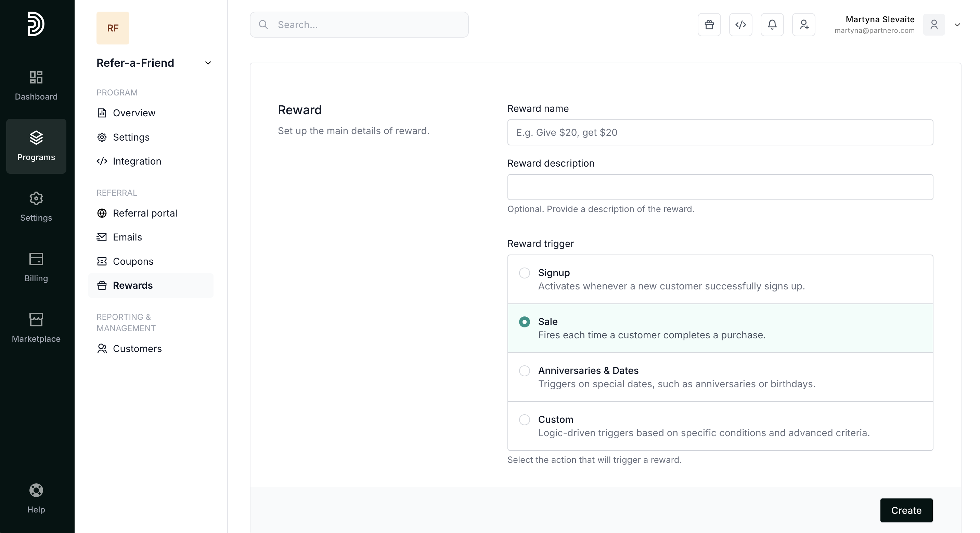Image resolution: width=980 pixels, height=533 pixels.
Task: Go to Billing in the sidebar
Action: (36, 267)
